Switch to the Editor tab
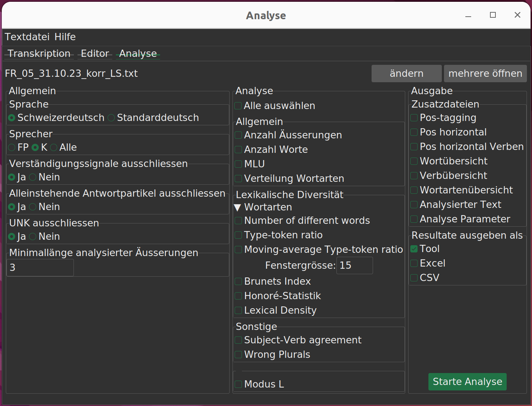This screenshot has width=532, height=406. point(95,54)
